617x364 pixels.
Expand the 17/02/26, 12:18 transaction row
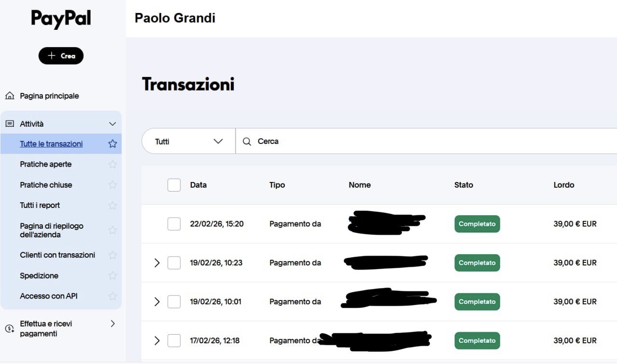pyautogui.click(x=157, y=341)
